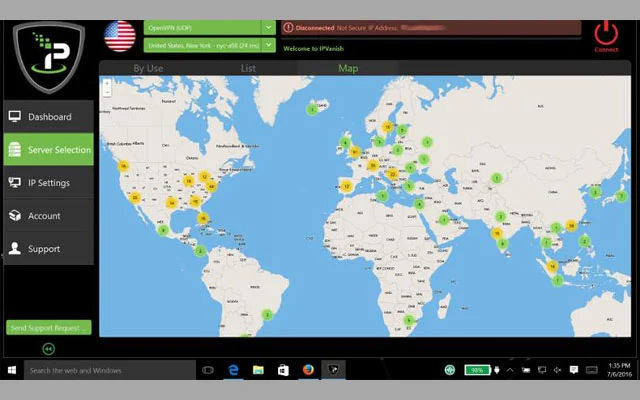The height and width of the screenshot is (400, 640).
Task: Click Send Support Request button
Action: [49, 327]
